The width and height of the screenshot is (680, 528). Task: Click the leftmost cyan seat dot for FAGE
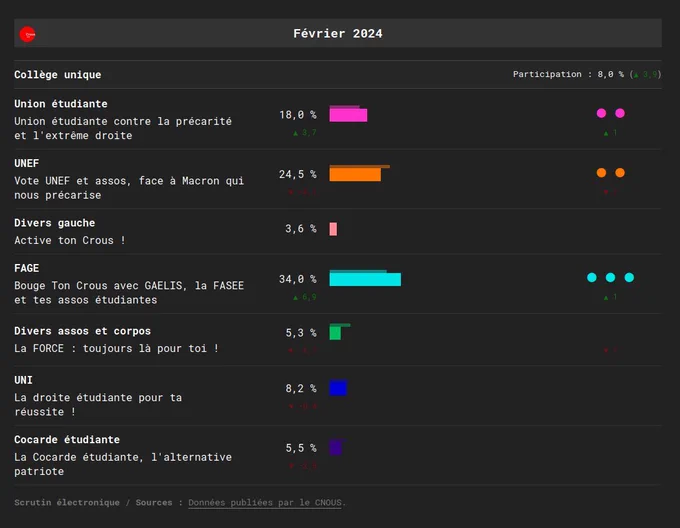click(592, 277)
